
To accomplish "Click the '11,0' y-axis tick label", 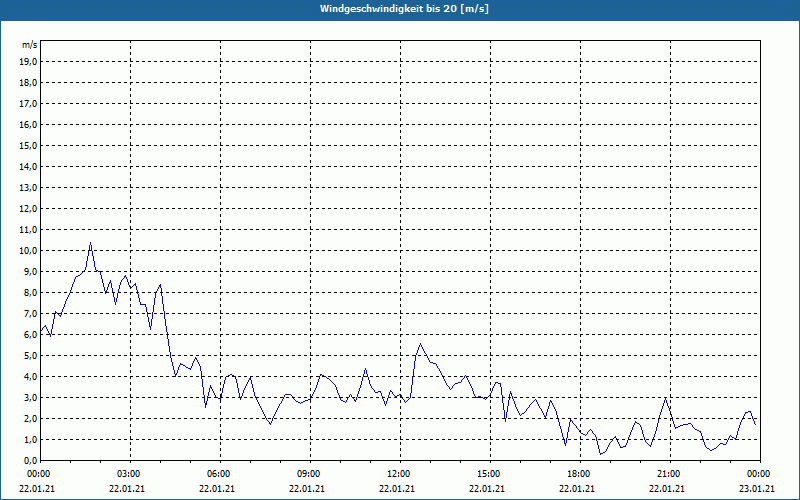I will (28, 230).
